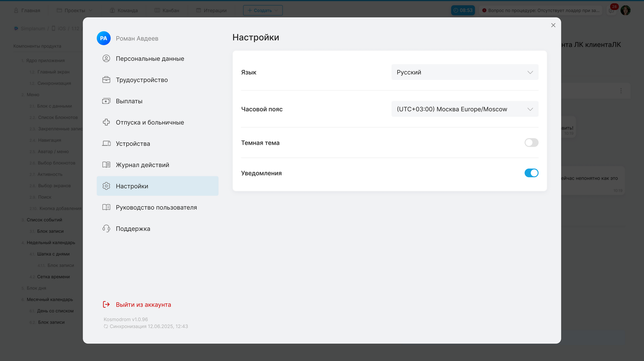
Task: Click the Персональные данные user icon
Action: (x=106, y=59)
